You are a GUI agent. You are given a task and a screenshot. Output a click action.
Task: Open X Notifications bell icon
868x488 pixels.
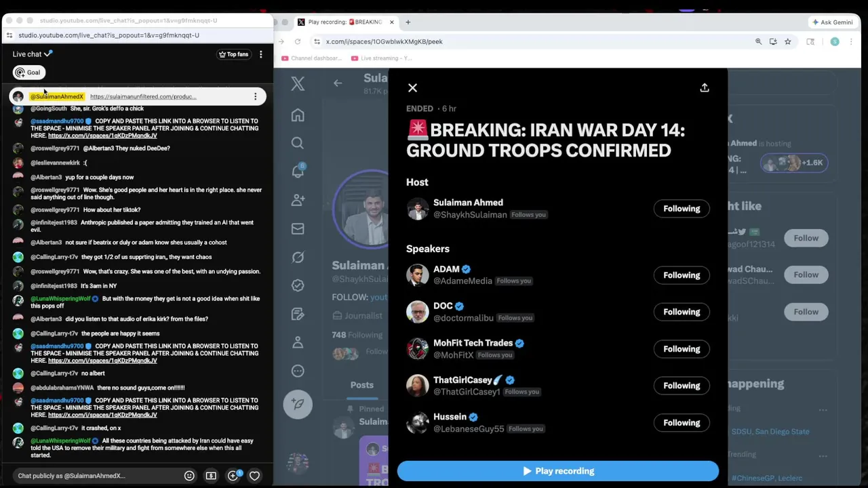click(298, 171)
